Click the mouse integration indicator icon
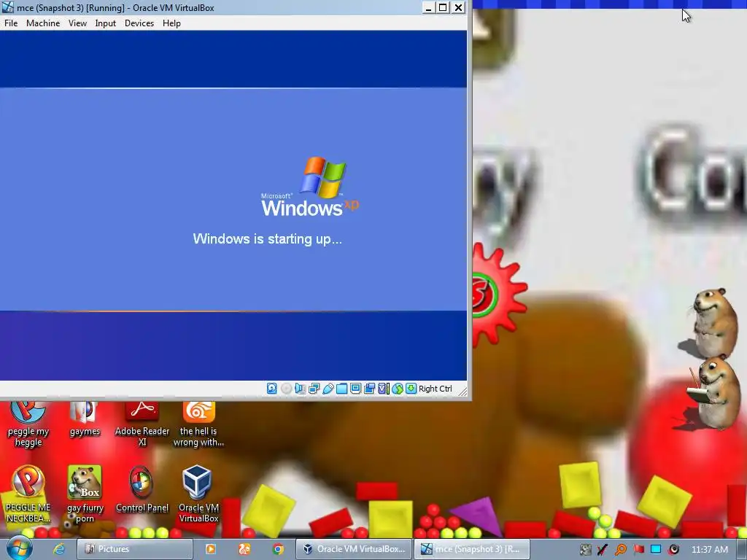Viewport: 747px width, 560px height. coord(398,389)
